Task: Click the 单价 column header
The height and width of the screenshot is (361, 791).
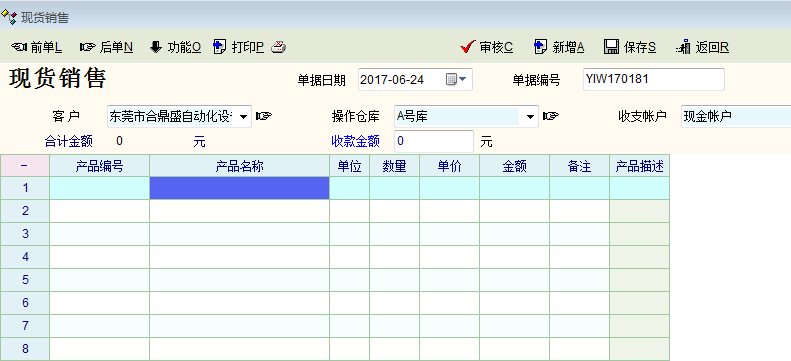Action: click(449, 166)
